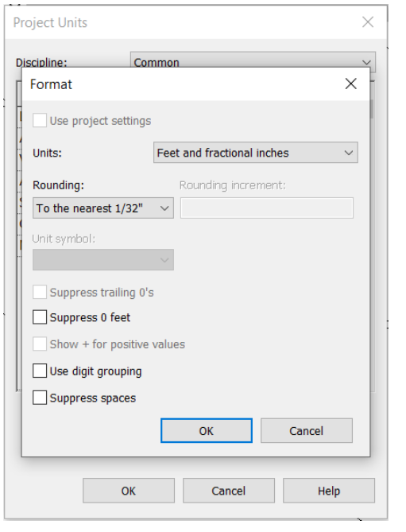Viewport: 406px width, 532px height.
Task: Close the Format dialog with the X
Action: tap(350, 83)
